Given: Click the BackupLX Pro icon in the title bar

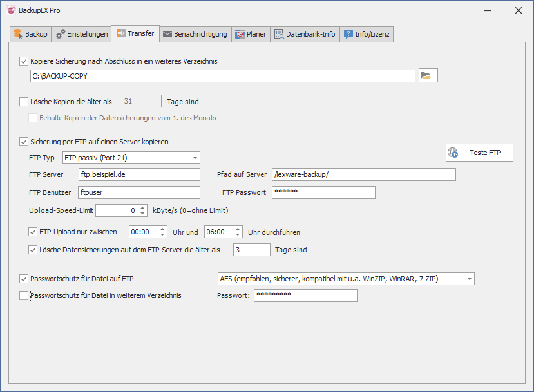Looking at the screenshot, I should coord(10,10).
